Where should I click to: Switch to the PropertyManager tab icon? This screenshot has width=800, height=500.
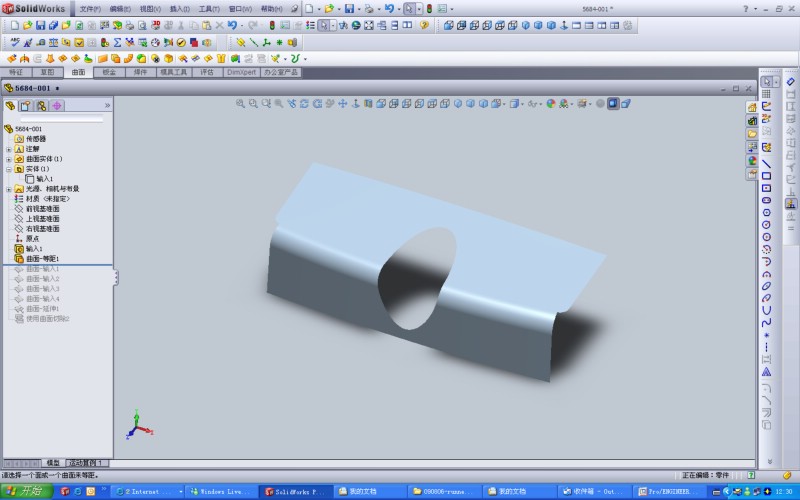click(x=26, y=106)
